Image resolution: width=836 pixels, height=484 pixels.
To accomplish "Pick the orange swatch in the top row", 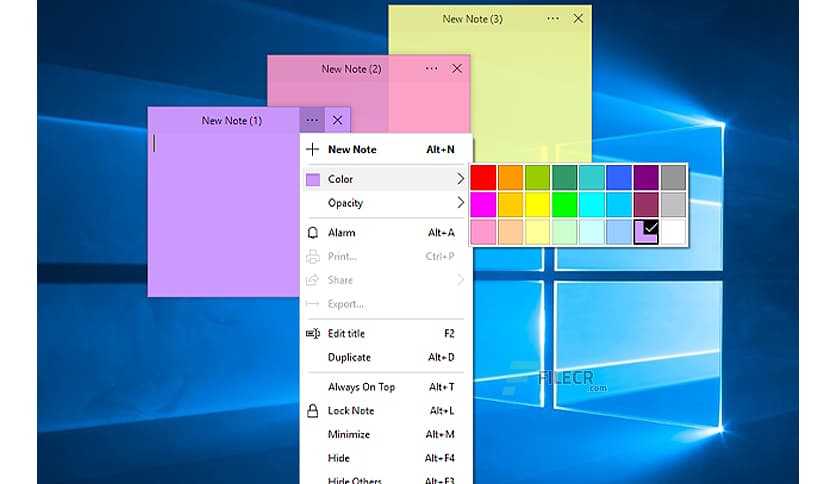I will click(511, 178).
